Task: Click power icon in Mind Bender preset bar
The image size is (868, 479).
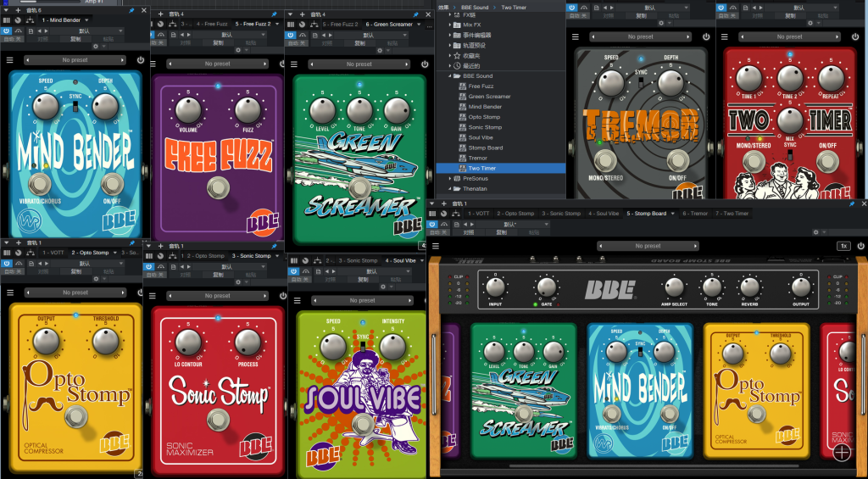Action: pyautogui.click(x=141, y=60)
